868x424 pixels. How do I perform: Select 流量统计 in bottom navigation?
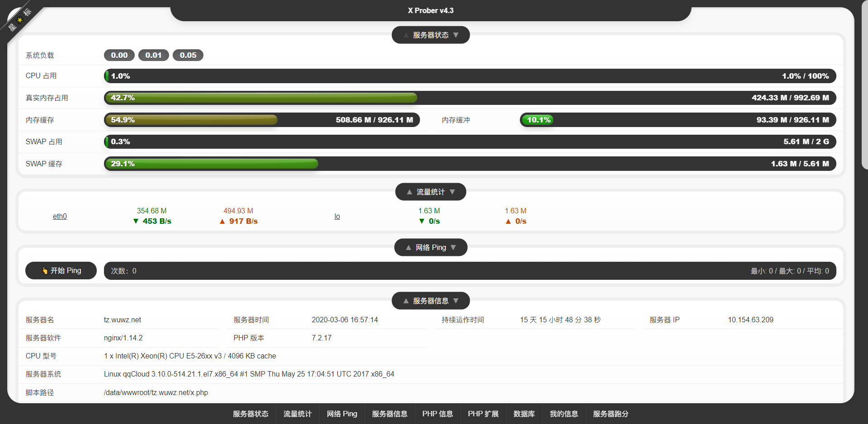[297, 414]
